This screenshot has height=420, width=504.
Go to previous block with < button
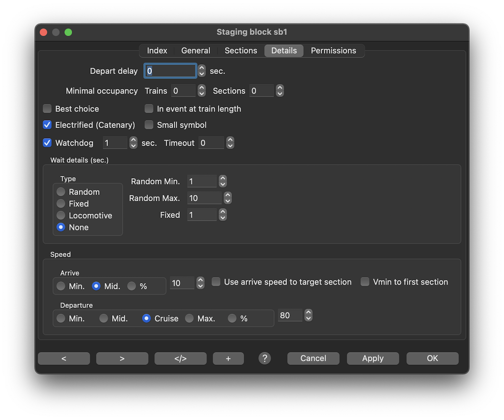tap(64, 358)
